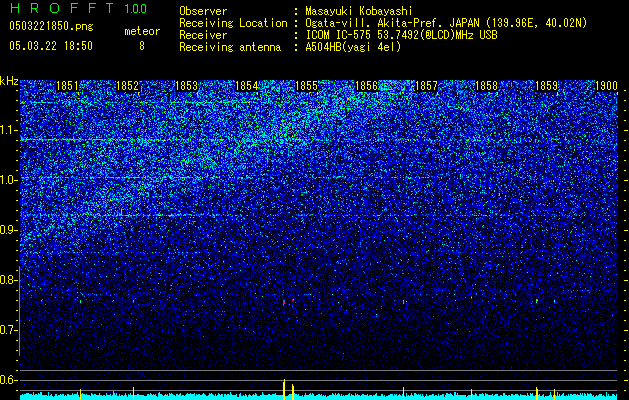Select the antenna value A504HB(yagi 4el)

tap(353, 47)
